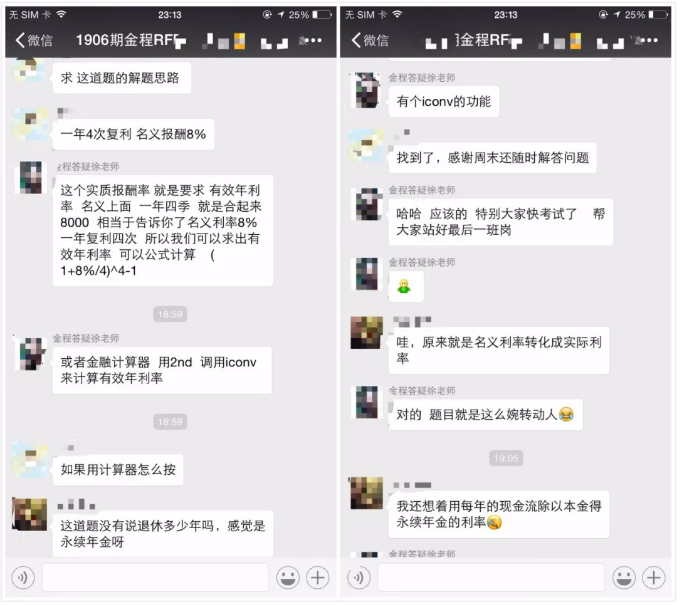Screen dimensions: 680x605
Task: Focus the message text field in right chat
Action: pyautogui.click(x=493, y=580)
